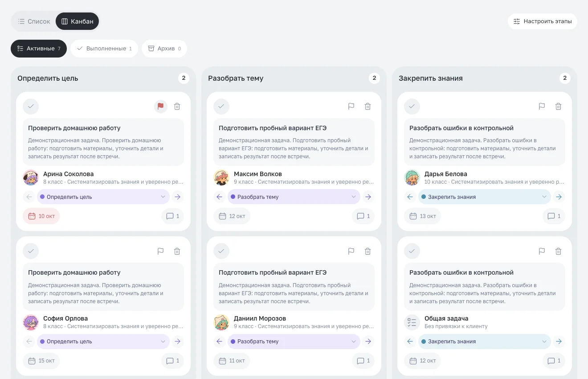This screenshot has width=588, height=379.
Task: Delete Арина Соколова's task with trash icon
Action: click(177, 107)
